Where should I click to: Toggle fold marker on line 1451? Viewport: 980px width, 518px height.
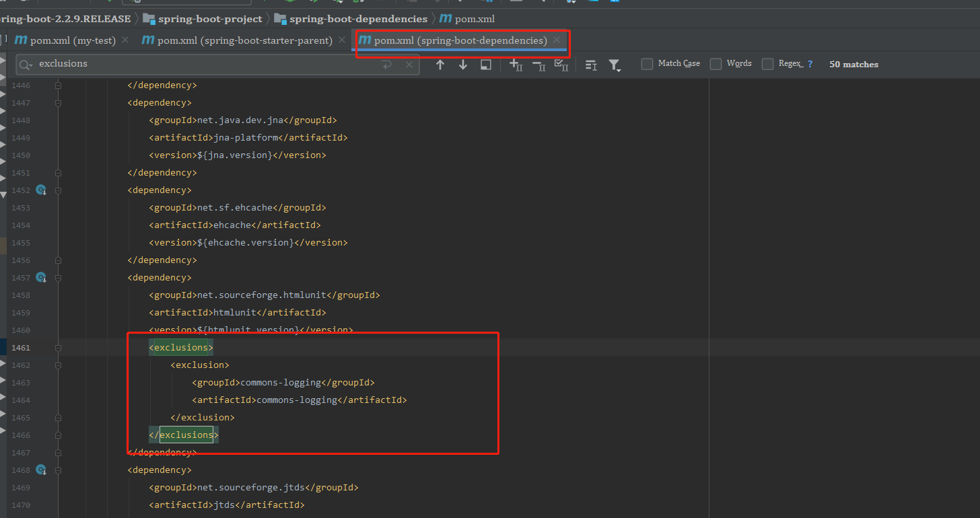pos(58,173)
